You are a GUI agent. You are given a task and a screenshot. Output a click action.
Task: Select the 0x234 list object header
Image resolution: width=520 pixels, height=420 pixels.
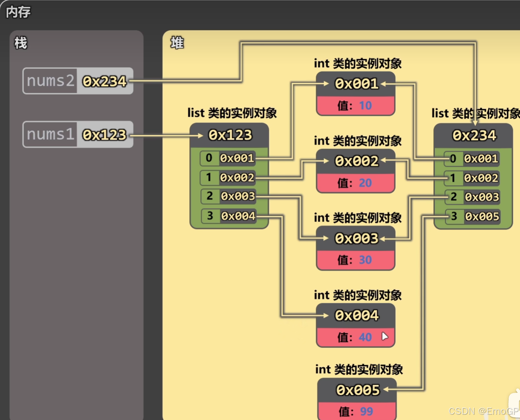click(473, 136)
